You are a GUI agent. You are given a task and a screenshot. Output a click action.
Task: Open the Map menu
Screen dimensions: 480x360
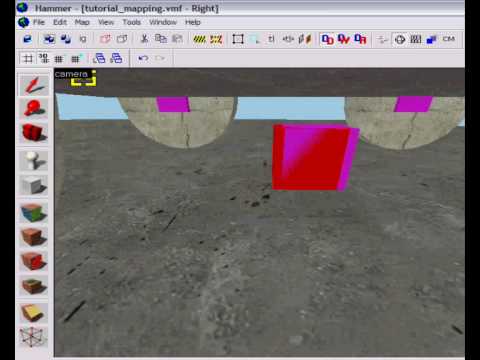click(x=82, y=22)
